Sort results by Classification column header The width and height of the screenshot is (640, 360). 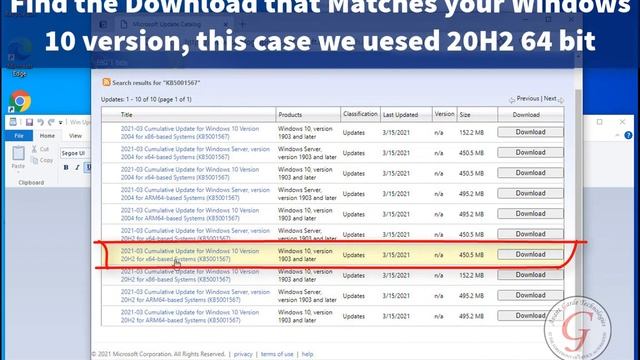point(360,114)
